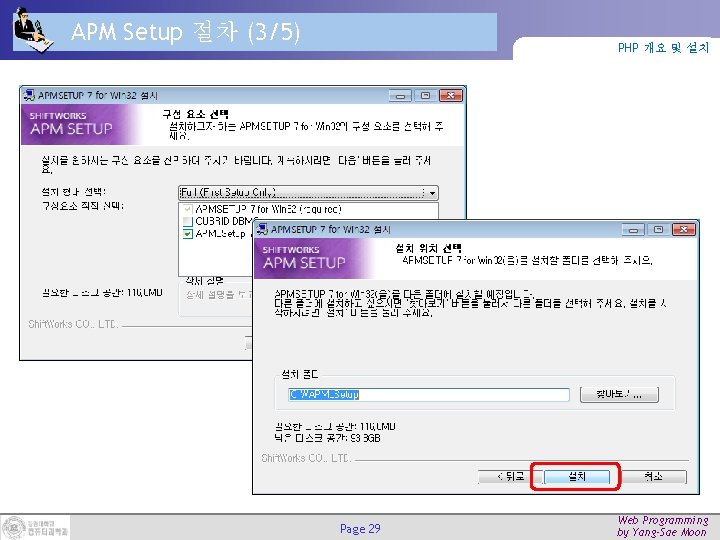Click the available disk space 93.3GB line
The width and height of the screenshot is (720, 540).
pos(328,438)
